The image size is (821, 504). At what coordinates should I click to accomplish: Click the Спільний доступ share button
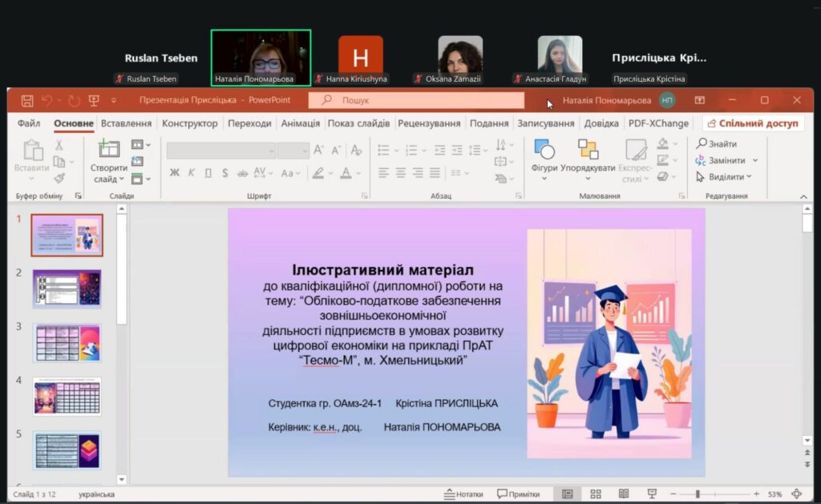[753, 123]
